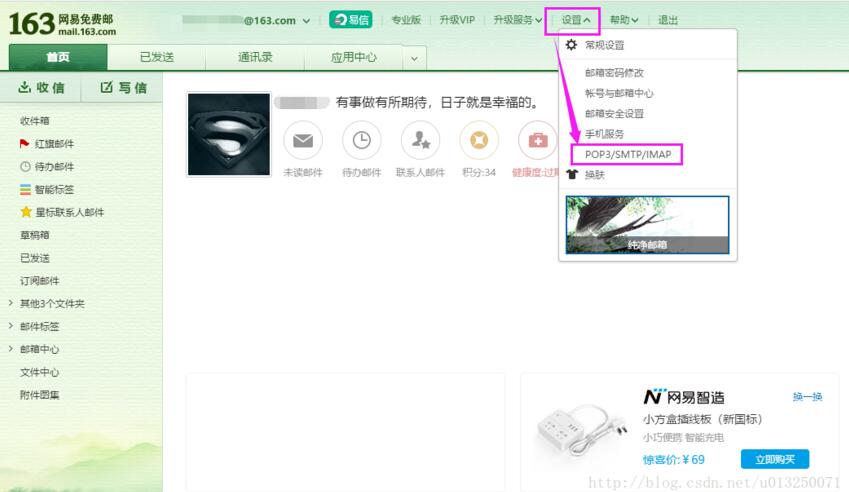Open 附件图集 in the sidebar

pyautogui.click(x=40, y=395)
